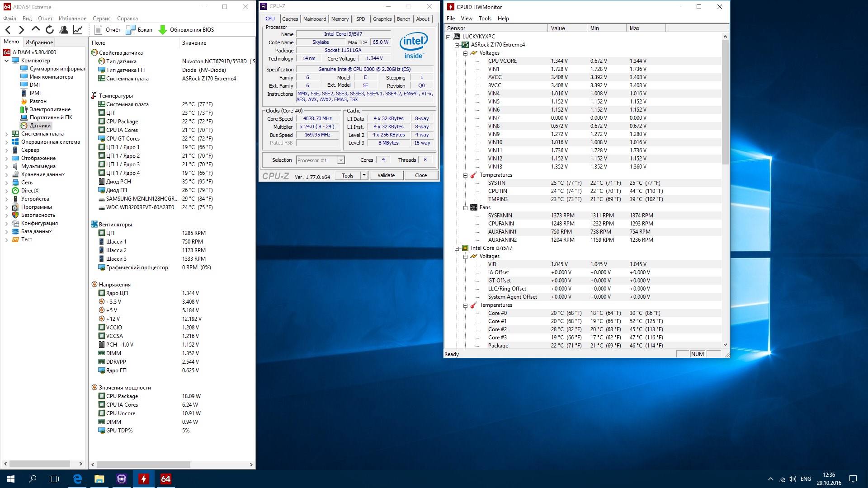
Task: Collapse the Voltages node under ASRock Z170
Action: 465,53
